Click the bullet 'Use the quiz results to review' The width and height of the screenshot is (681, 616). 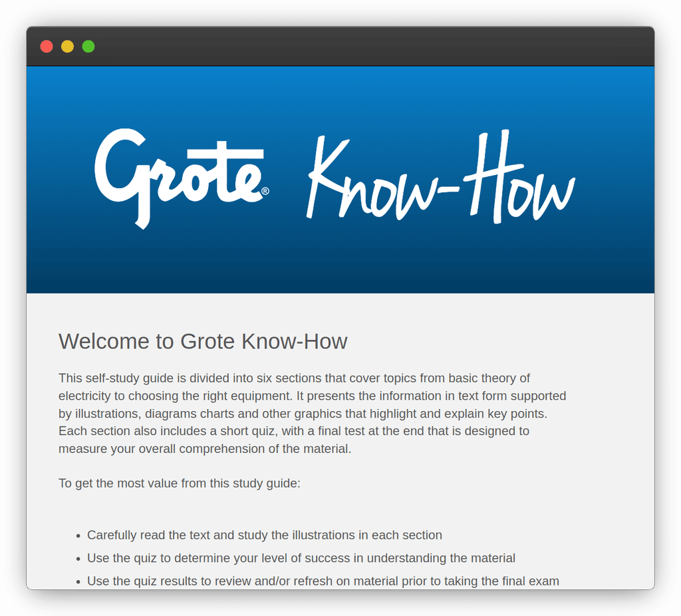tap(323, 581)
